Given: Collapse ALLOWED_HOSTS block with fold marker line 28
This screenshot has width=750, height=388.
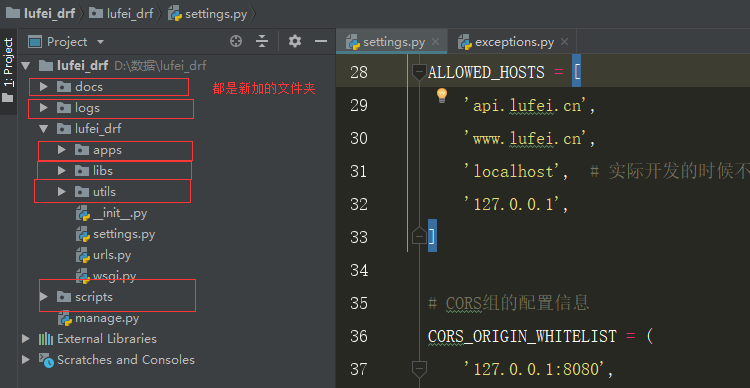Looking at the screenshot, I should coord(419,72).
